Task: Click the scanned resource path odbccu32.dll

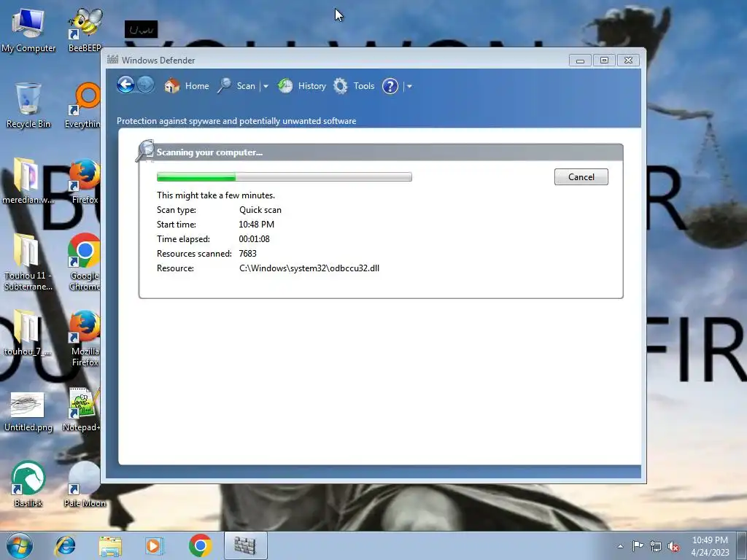Action: pos(309,268)
